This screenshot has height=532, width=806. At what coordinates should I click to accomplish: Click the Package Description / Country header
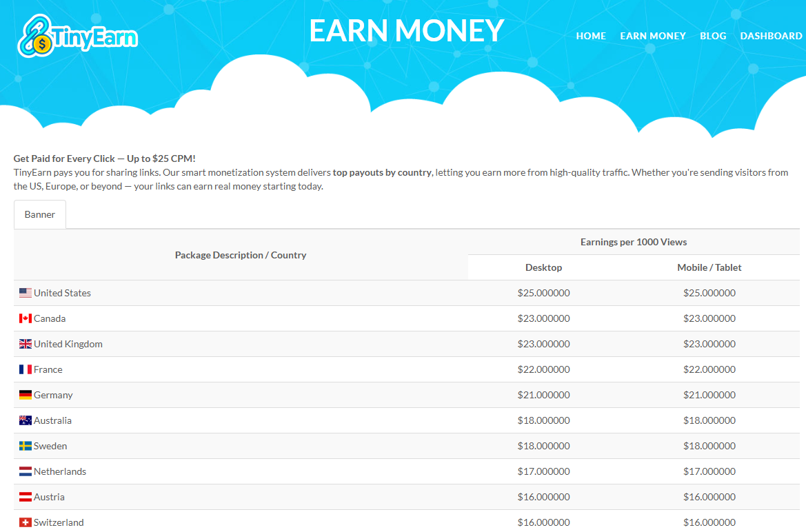[x=241, y=255]
